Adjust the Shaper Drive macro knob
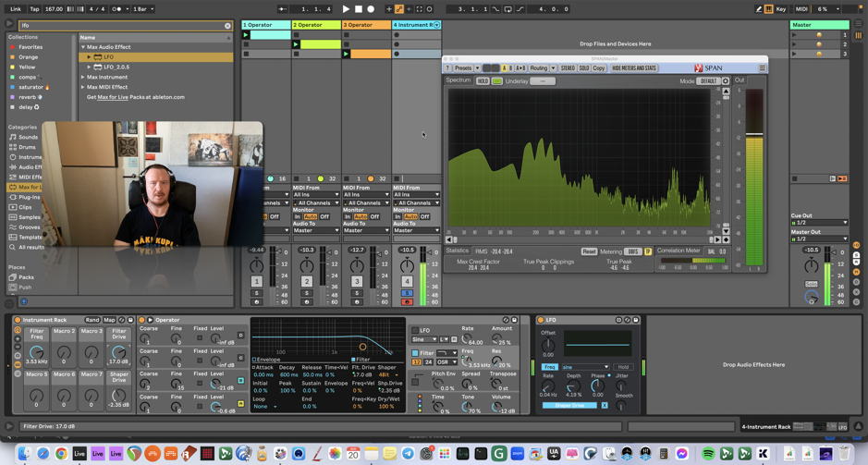 119,396
